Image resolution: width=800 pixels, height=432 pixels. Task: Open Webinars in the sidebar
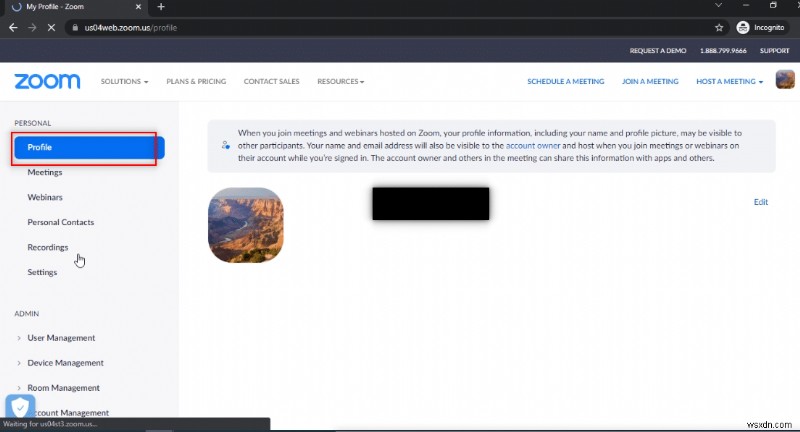[x=45, y=197]
